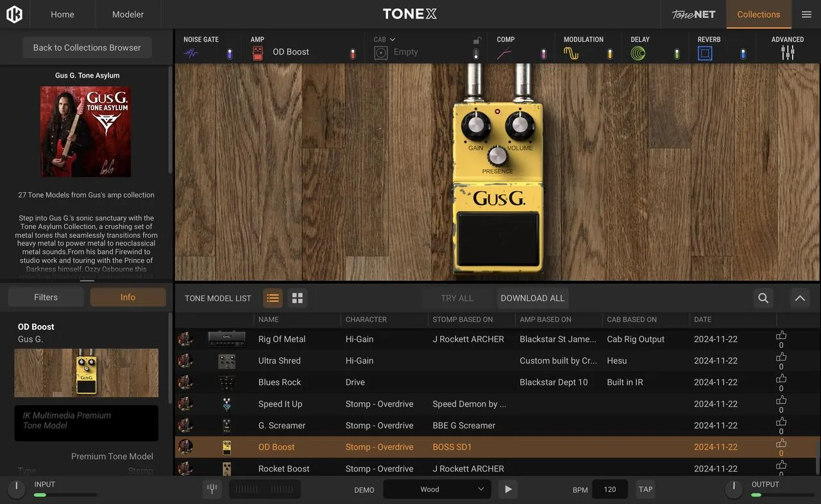Switch to the Filters tab
The height and width of the screenshot is (504, 821).
pyautogui.click(x=46, y=297)
